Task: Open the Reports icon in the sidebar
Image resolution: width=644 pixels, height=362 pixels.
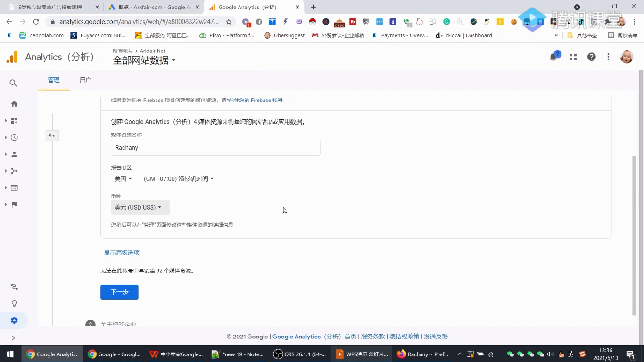Action: pos(14,120)
